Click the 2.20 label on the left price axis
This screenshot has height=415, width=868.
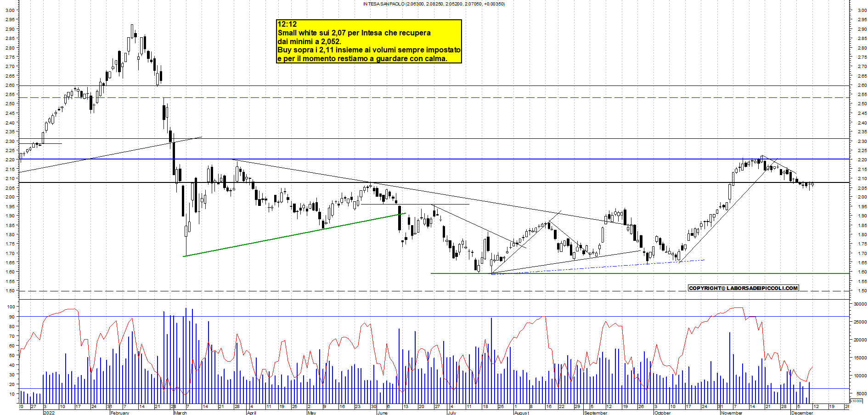click(10, 160)
